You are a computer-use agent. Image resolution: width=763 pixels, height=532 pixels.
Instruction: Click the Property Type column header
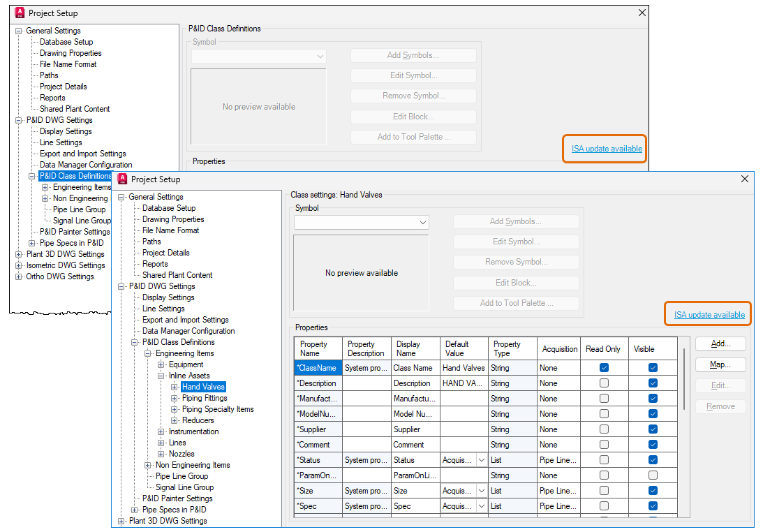click(512, 348)
